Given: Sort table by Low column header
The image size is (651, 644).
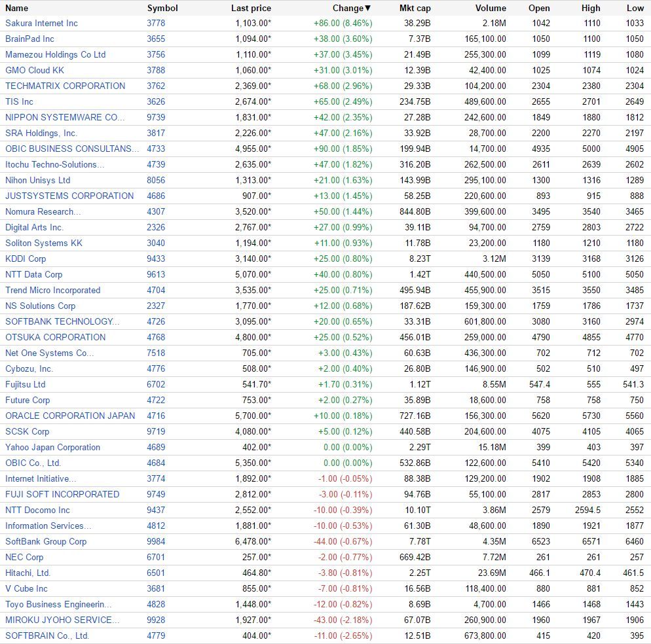Looking at the screenshot, I should coord(635,8).
